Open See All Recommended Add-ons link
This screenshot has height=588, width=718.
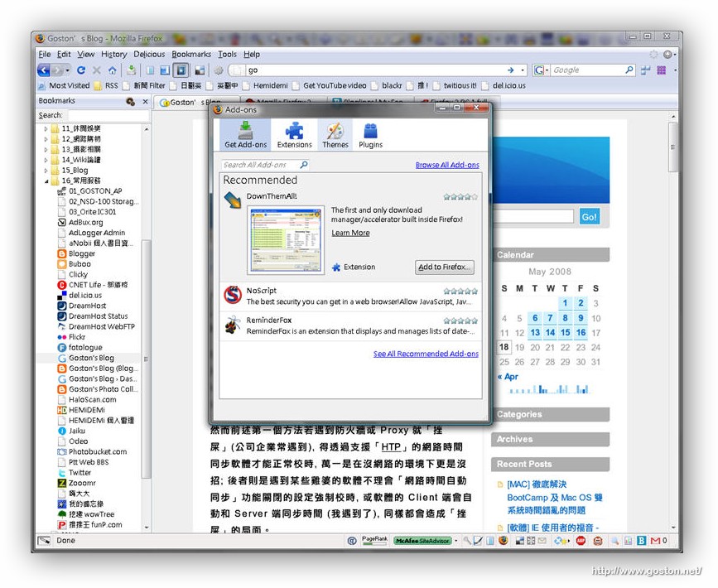click(x=426, y=354)
